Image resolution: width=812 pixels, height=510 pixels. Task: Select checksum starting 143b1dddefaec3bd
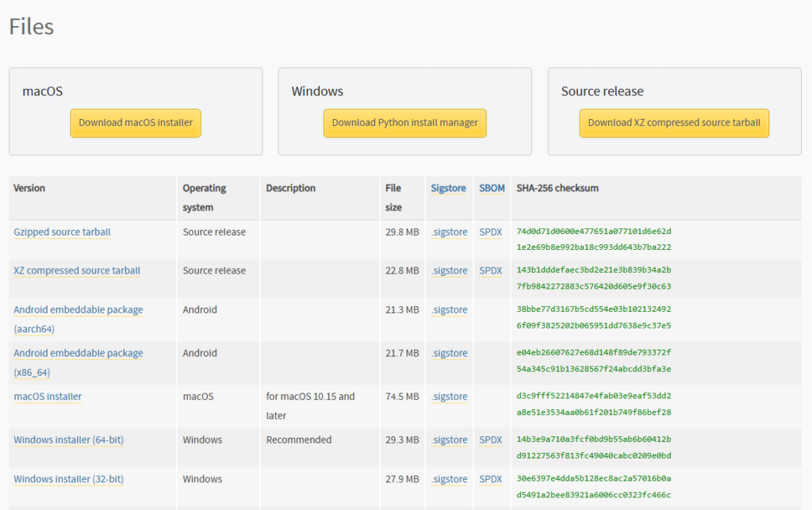(x=593, y=278)
